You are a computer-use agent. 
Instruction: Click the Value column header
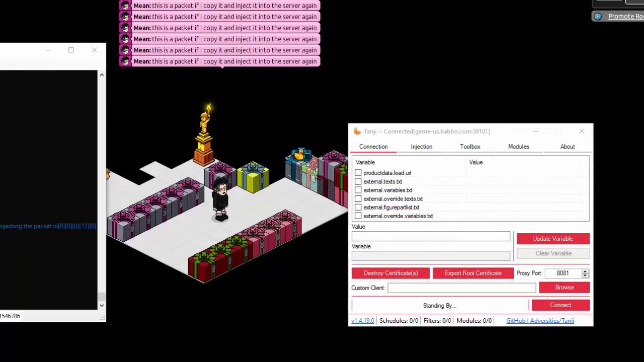click(476, 162)
